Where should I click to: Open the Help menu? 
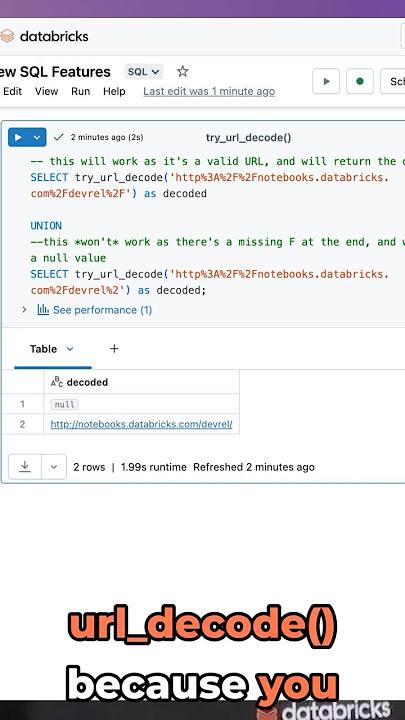click(114, 91)
